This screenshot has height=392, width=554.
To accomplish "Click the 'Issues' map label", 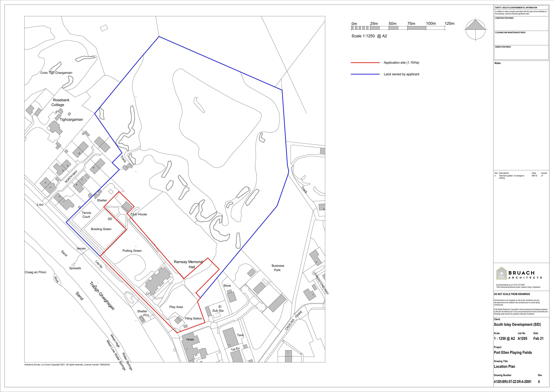I will tap(81, 248).
